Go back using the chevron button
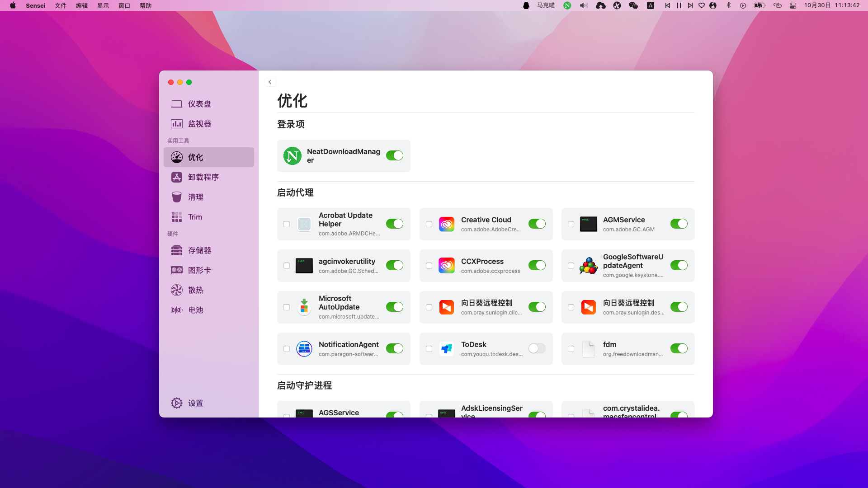The height and width of the screenshot is (488, 868). (x=270, y=82)
